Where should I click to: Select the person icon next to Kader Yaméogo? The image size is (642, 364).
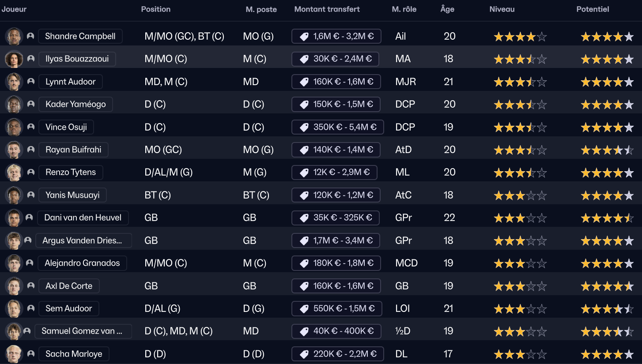[x=31, y=104]
